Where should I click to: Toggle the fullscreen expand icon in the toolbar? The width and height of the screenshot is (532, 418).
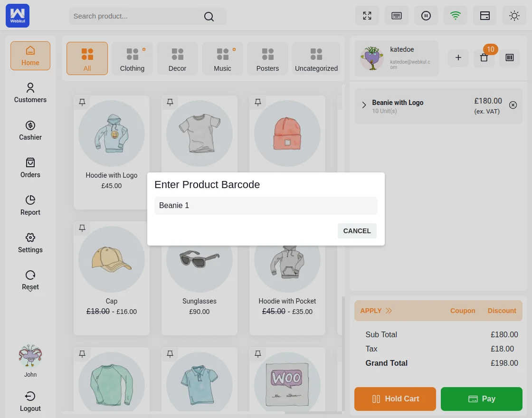pos(367,16)
